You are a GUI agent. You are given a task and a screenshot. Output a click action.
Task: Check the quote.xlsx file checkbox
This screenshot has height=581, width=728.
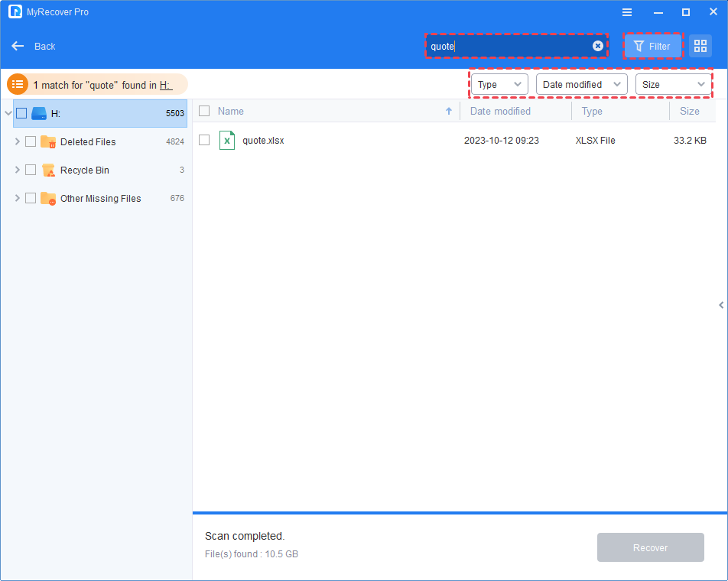point(204,140)
